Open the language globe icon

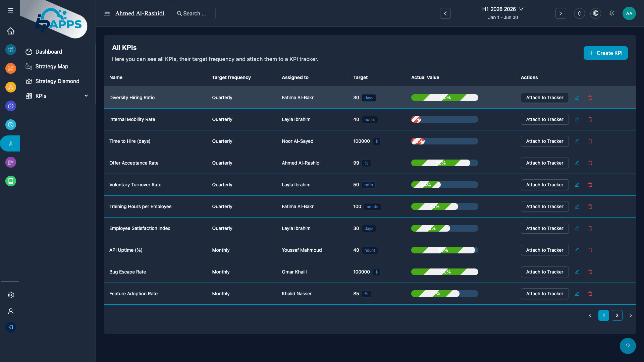click(595, 13)
